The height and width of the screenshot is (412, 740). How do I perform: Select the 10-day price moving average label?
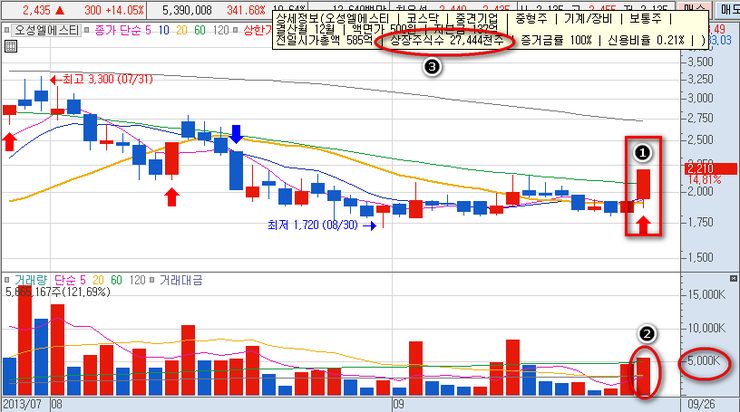pyautogui.click(x=164, y=30)
